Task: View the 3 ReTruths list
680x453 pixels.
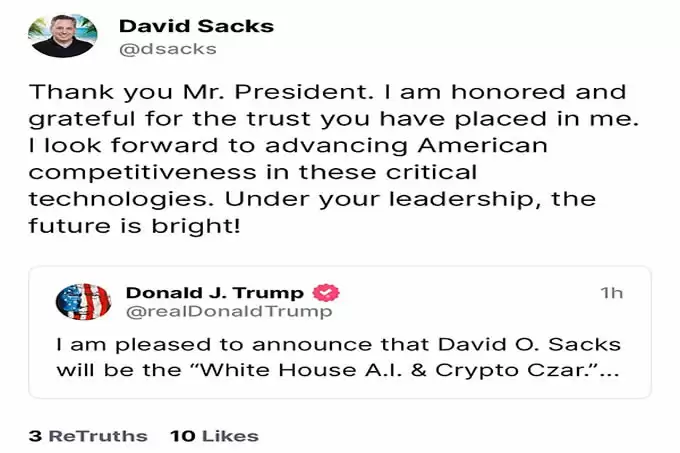Action: point(88,436)
